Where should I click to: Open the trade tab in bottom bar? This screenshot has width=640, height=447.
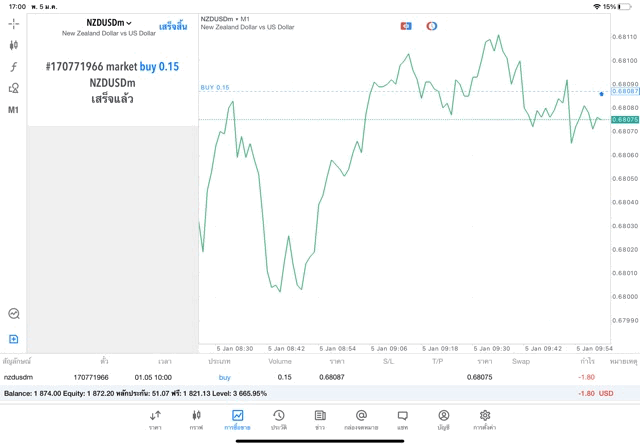point(237,420)
